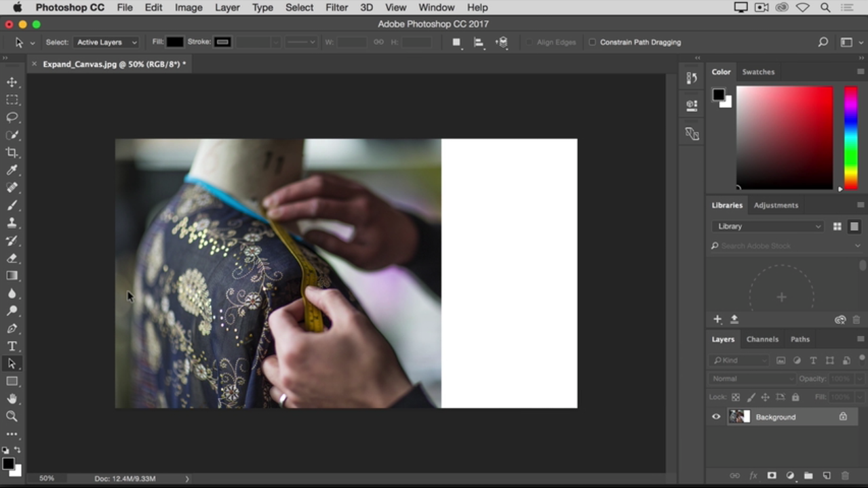Select the Brush tool
The image size is (868, 488).
tap(12, 205)
